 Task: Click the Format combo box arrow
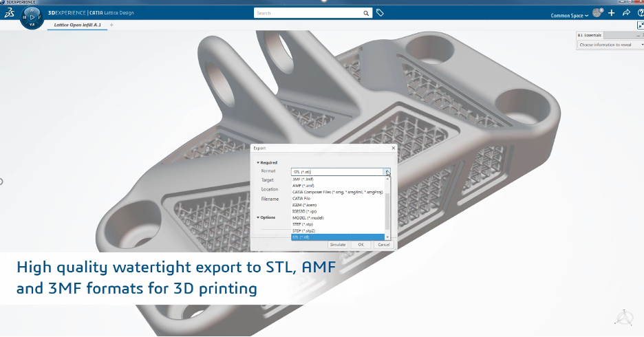[387, 172]
